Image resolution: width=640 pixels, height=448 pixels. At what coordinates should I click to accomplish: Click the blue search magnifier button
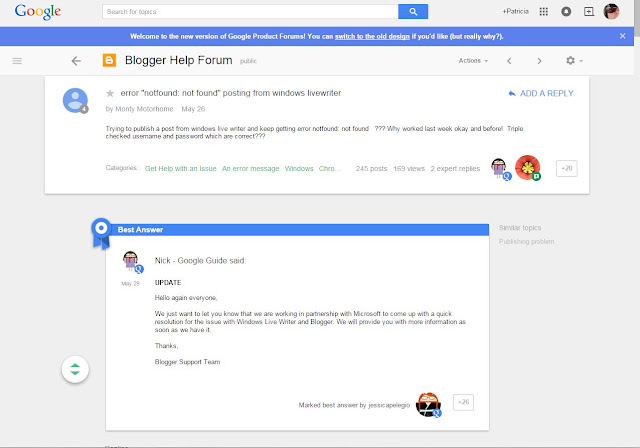click(x=413, y=11)
